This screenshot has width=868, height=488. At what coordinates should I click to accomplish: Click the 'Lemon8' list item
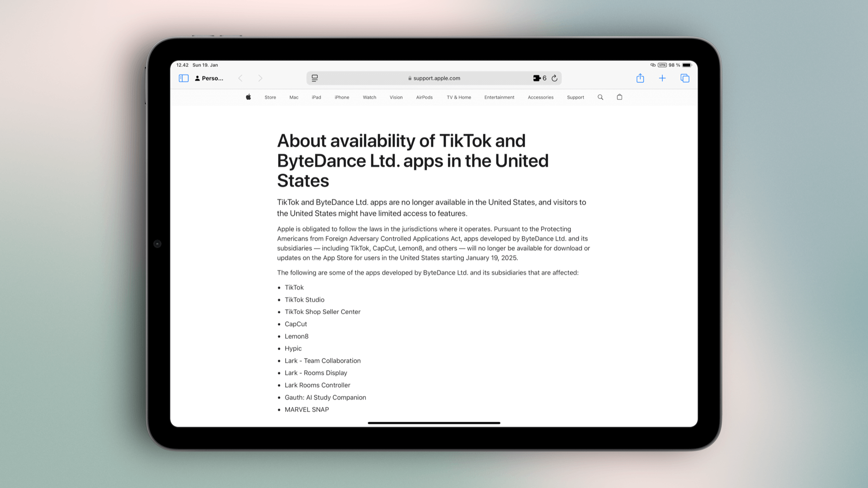[x=297, y=336]
